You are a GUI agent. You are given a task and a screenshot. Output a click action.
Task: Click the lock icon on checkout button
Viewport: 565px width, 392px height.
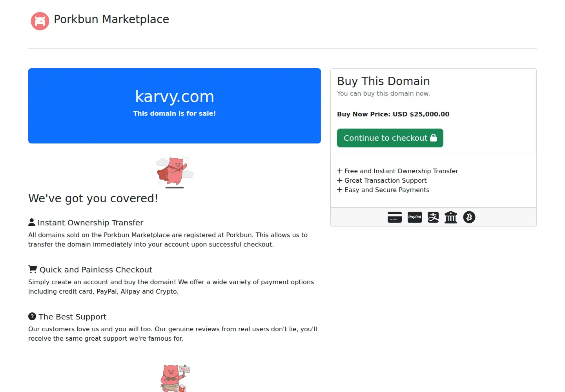[x=434, y=138]
